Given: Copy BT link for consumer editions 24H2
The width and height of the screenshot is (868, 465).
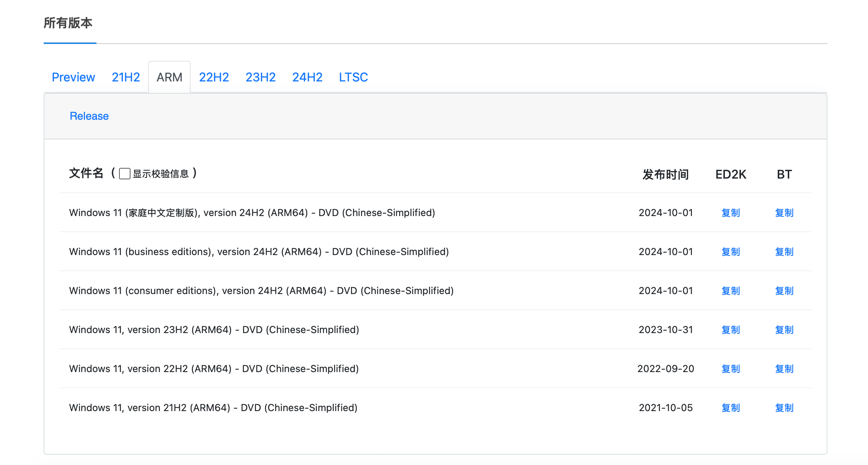Looking at the screenshot, I should 784,291.
